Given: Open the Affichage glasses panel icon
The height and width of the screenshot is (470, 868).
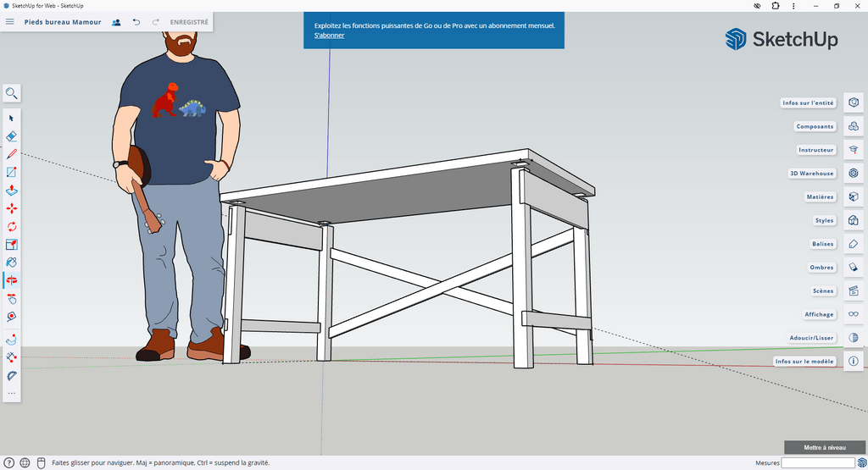Looking at the screenshot, I should (854, 314).
